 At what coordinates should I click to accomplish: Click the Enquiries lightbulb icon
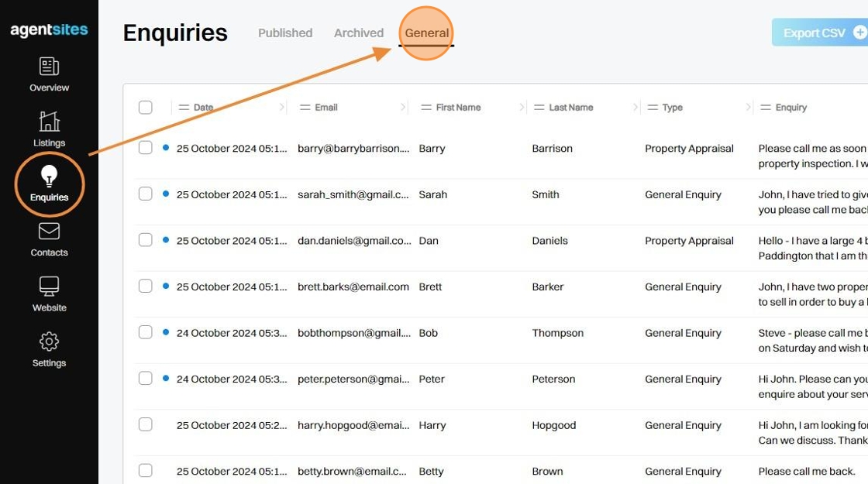49,177
